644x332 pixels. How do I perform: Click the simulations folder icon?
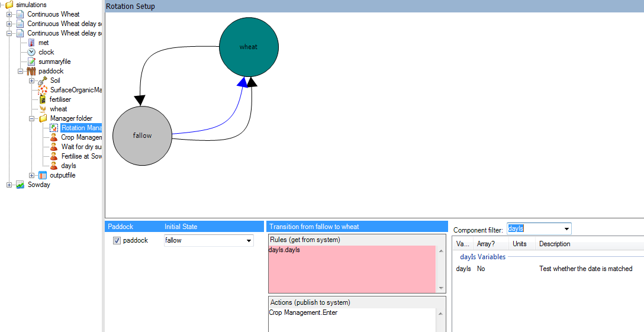pos(9,5)
